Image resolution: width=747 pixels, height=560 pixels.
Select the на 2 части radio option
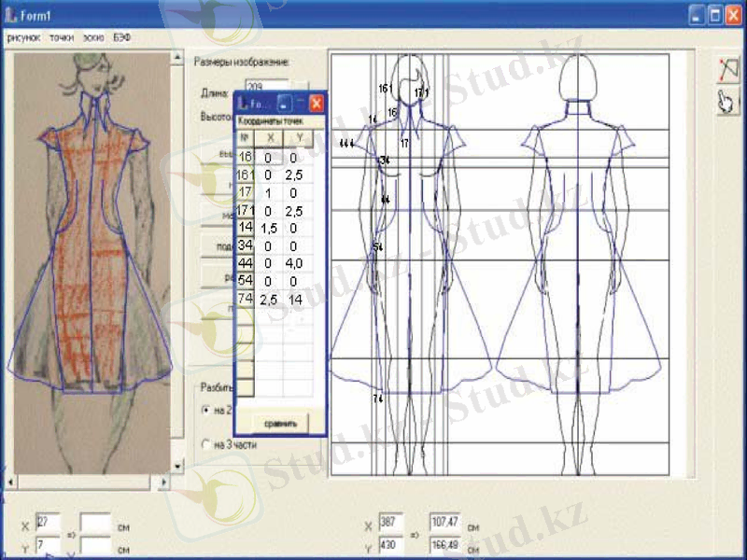(206, 410)
